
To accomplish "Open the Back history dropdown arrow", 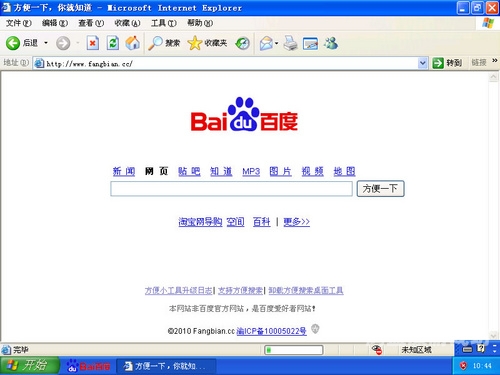I will tap(46, 43).
